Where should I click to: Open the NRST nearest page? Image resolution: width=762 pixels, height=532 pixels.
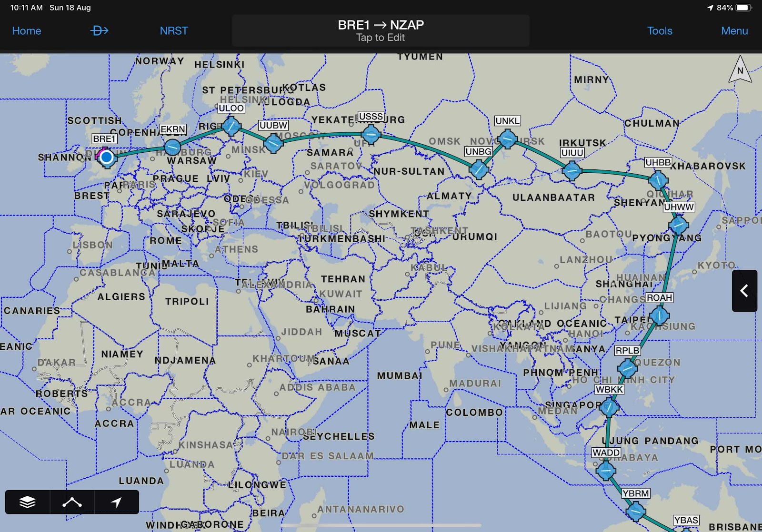[174, 31]
